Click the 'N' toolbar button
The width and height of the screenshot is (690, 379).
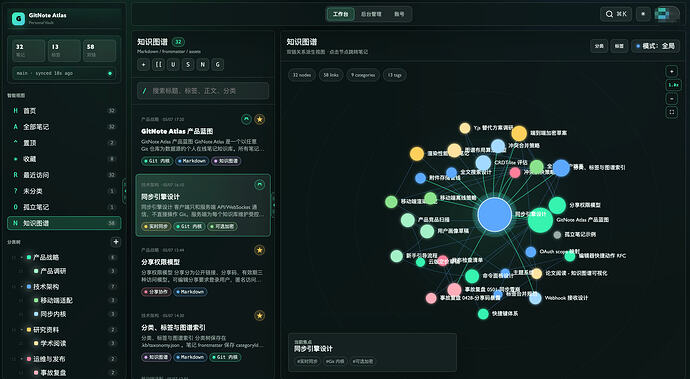click(203, 65)
